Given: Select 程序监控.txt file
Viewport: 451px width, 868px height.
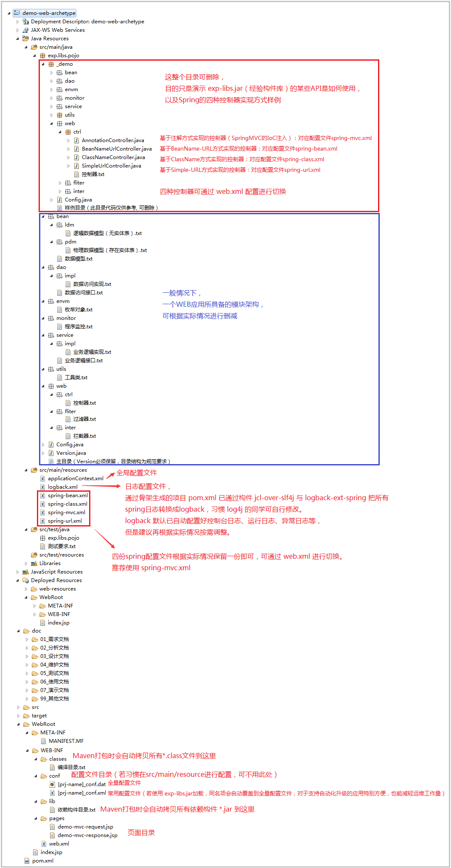Looking at the screenshot, I should (78, 326).
